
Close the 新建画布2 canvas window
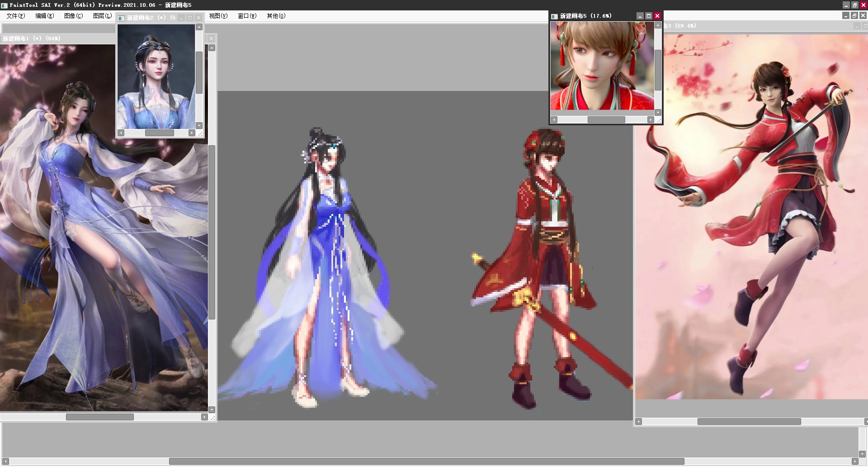pos(198,18)
